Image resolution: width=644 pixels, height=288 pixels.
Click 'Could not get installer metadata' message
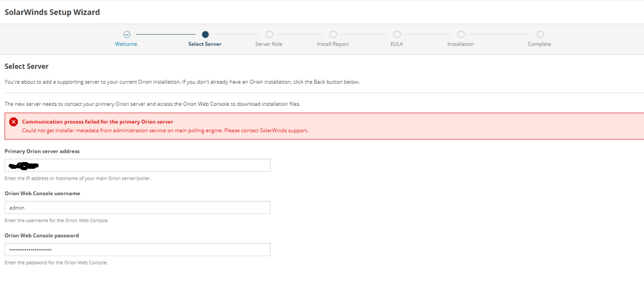click(165, 130)
